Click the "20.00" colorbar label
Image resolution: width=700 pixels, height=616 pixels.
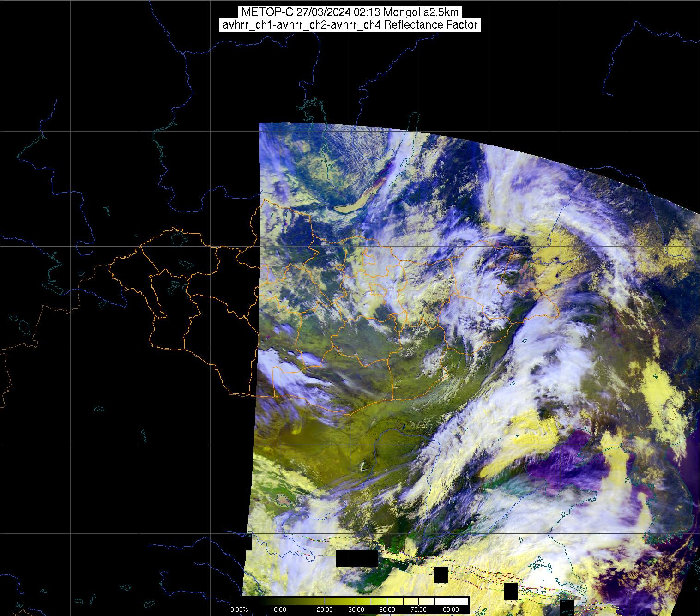(326, 610)
